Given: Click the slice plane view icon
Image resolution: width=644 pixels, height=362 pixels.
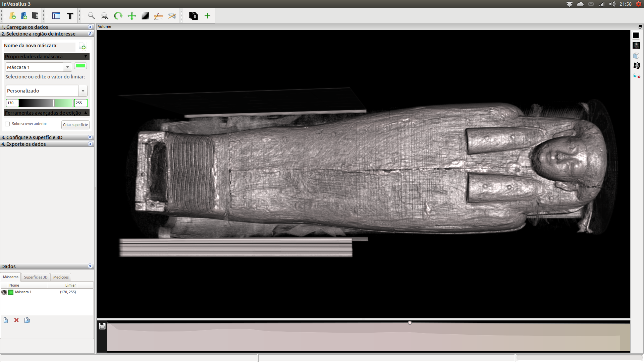Looking at the screenshot, I should click(x=636, y=66).
